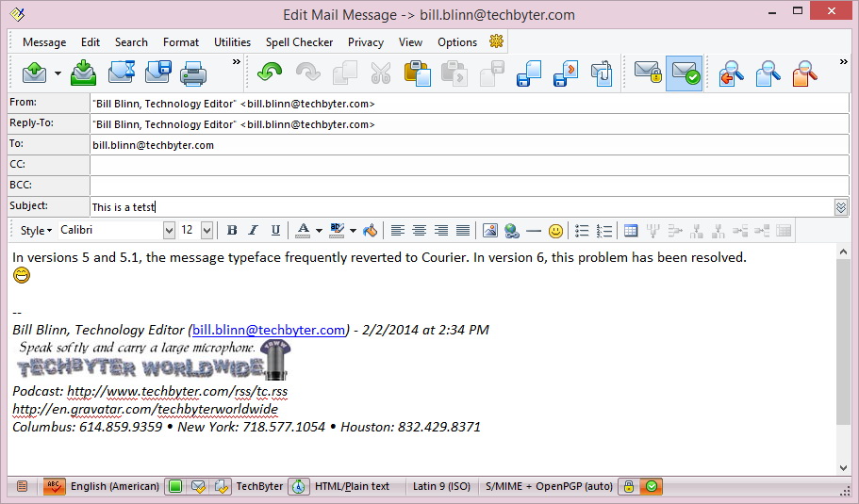
Task: Open the Privacy menu
Action: coord(366,42)
